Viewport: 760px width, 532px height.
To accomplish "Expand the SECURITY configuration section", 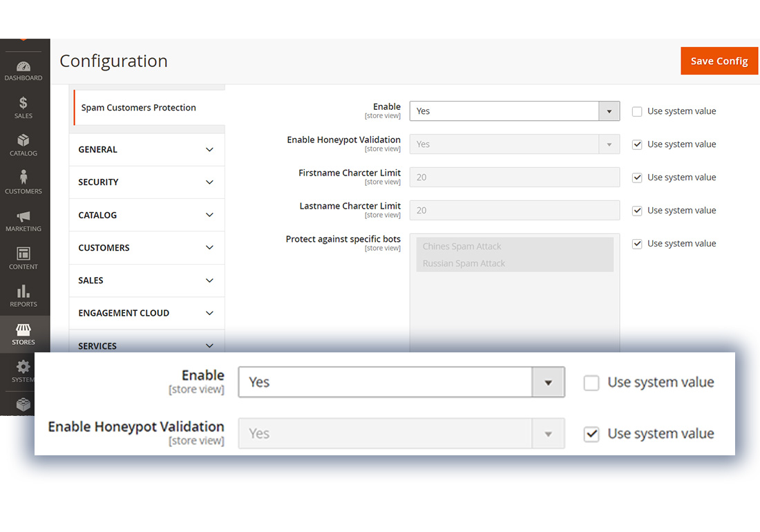I will pos(146,182).
